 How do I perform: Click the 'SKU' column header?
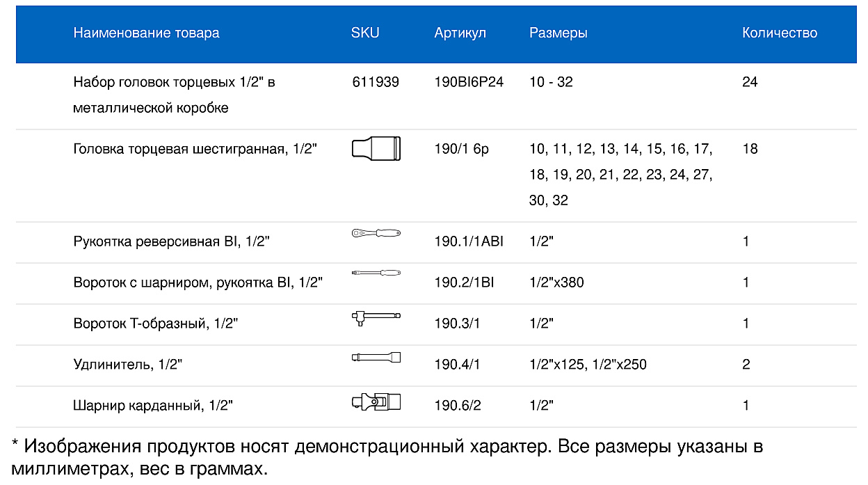coord(365,33)
